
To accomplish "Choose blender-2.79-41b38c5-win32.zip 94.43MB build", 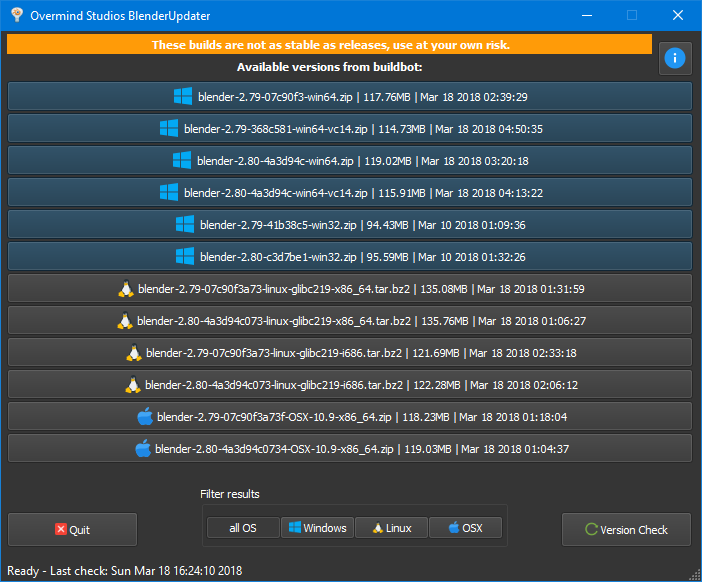I will coord(350,224).
